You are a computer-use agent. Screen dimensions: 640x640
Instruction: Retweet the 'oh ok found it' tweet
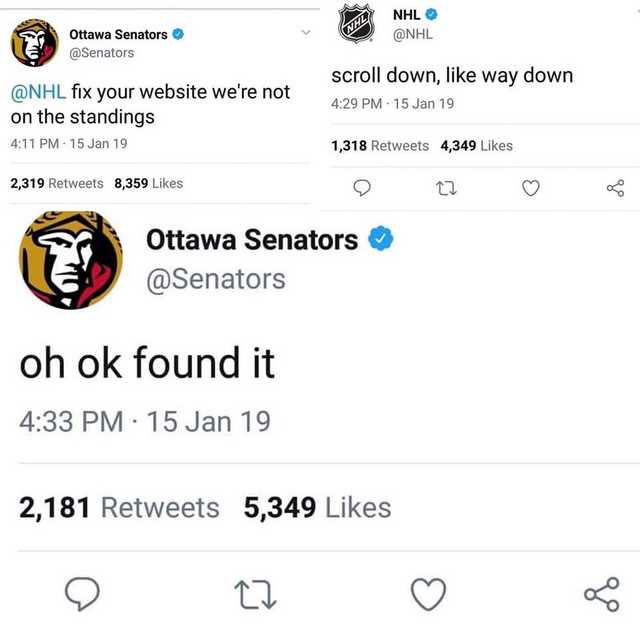click(x=256, y=595)
